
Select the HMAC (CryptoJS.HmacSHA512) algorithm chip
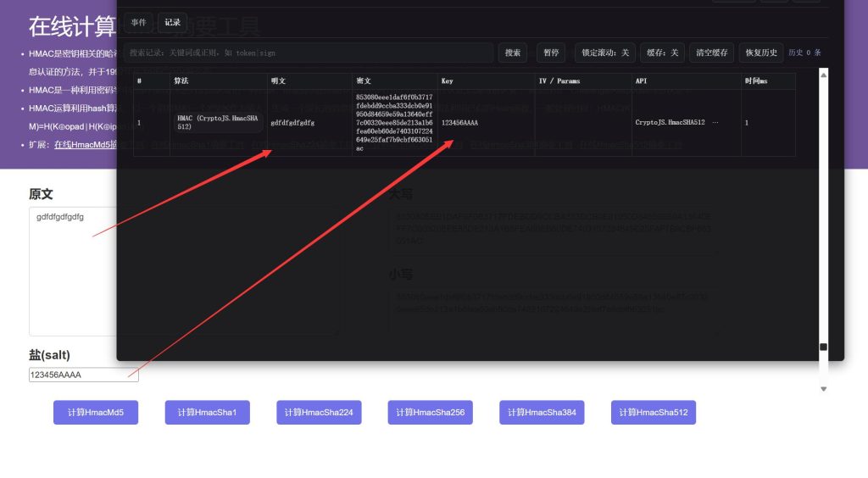tap(218, 123)
